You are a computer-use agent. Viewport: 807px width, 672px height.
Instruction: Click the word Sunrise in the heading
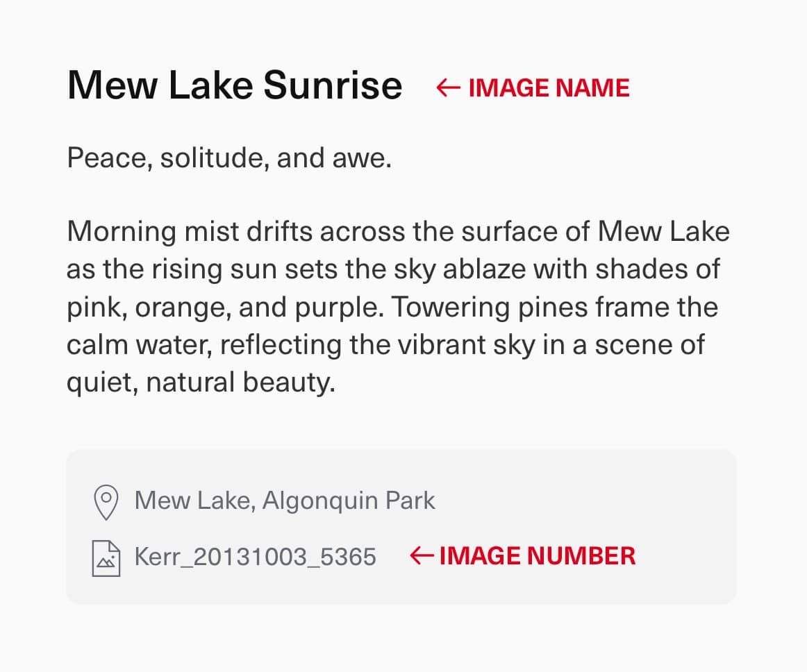pos(333,85)
